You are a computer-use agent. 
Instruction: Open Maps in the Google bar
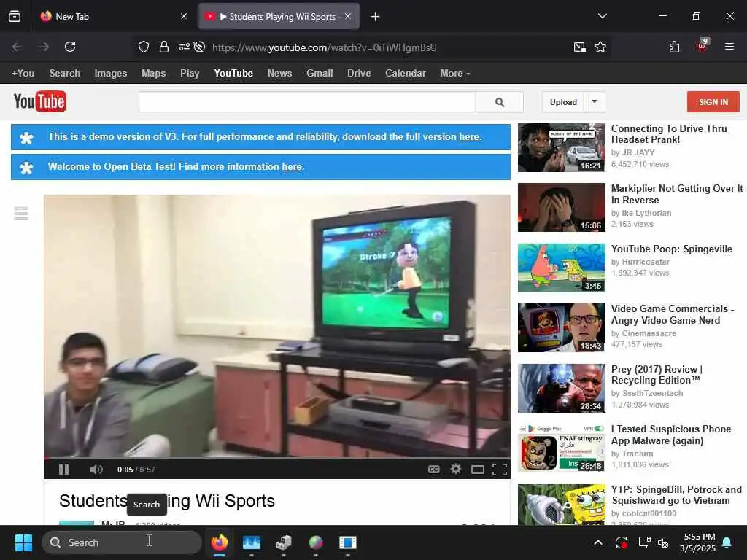coord(153,74)
